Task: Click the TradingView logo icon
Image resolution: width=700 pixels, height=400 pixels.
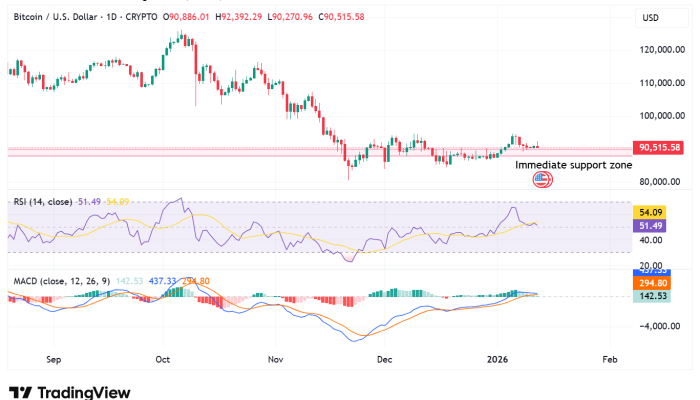Action: [x=21, y=391]
